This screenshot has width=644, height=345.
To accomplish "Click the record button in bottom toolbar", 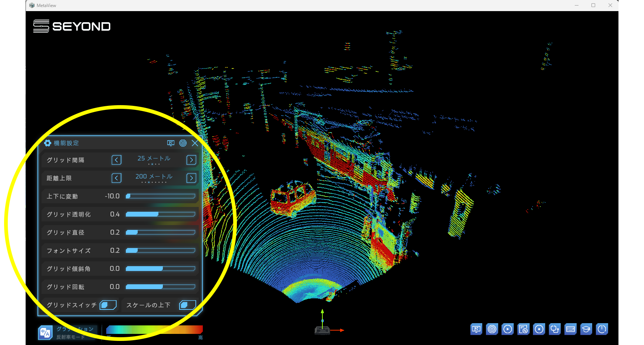I will 539,329.
